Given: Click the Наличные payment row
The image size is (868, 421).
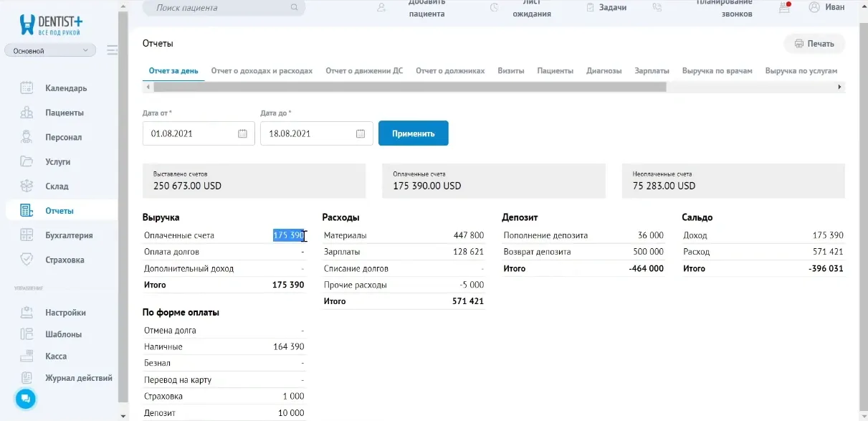Looking at the screenshot, I should pos(224,346).
